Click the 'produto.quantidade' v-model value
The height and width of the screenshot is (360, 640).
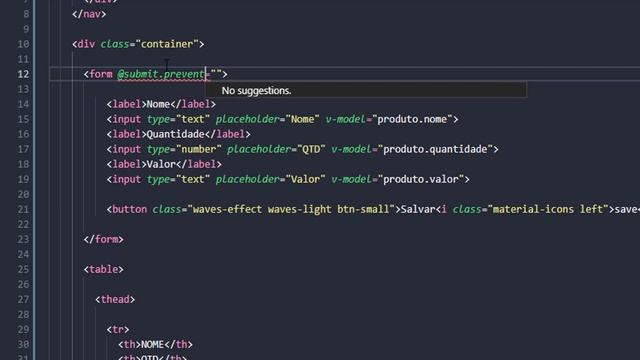point(435,149)
